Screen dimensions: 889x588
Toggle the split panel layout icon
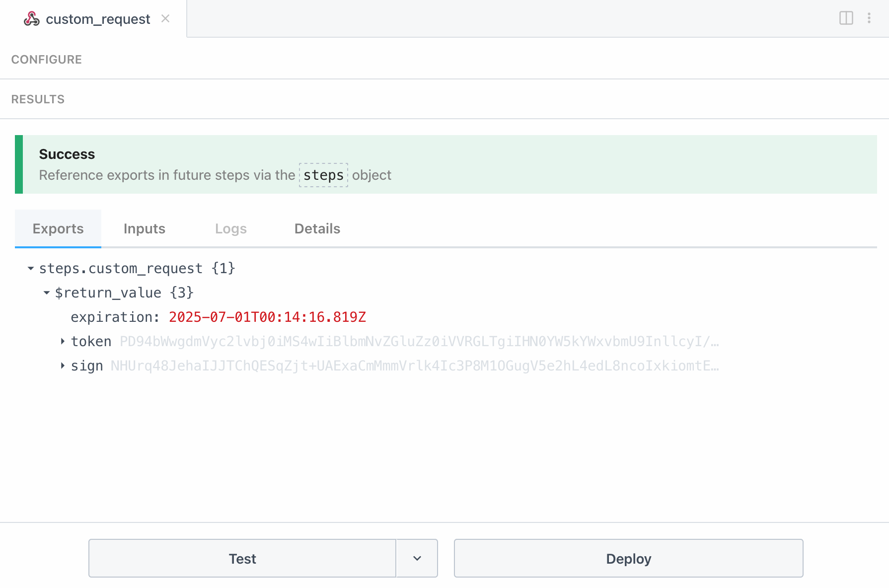point(846,18)
